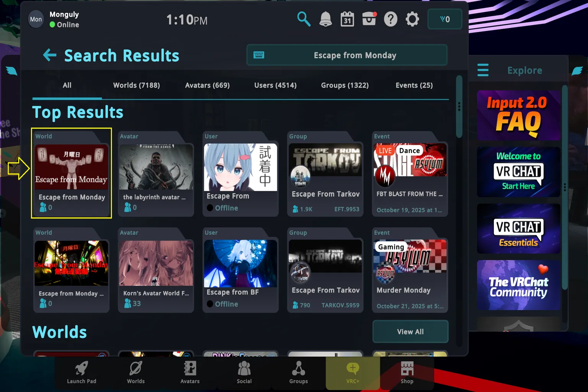588x392 pixels.
Task: Click the Explore panel title
Action: [524, 70]
